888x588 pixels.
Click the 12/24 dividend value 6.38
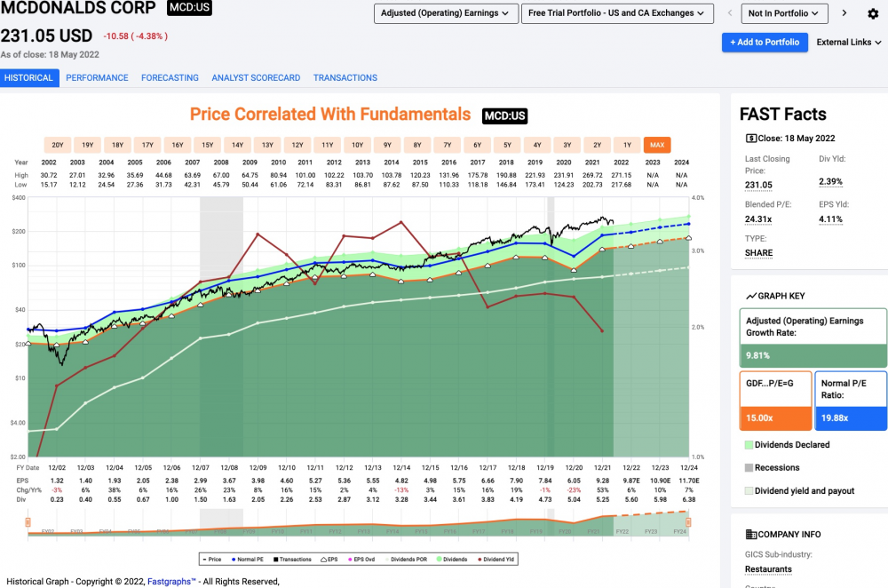tap(689, 500)
